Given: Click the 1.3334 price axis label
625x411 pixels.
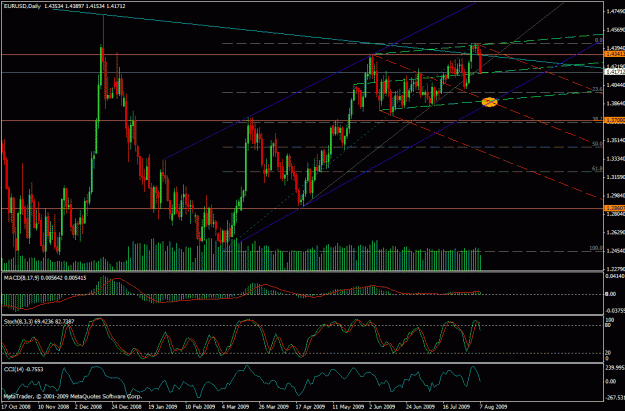Looking at the screenshot, I should tap(615, 159).
